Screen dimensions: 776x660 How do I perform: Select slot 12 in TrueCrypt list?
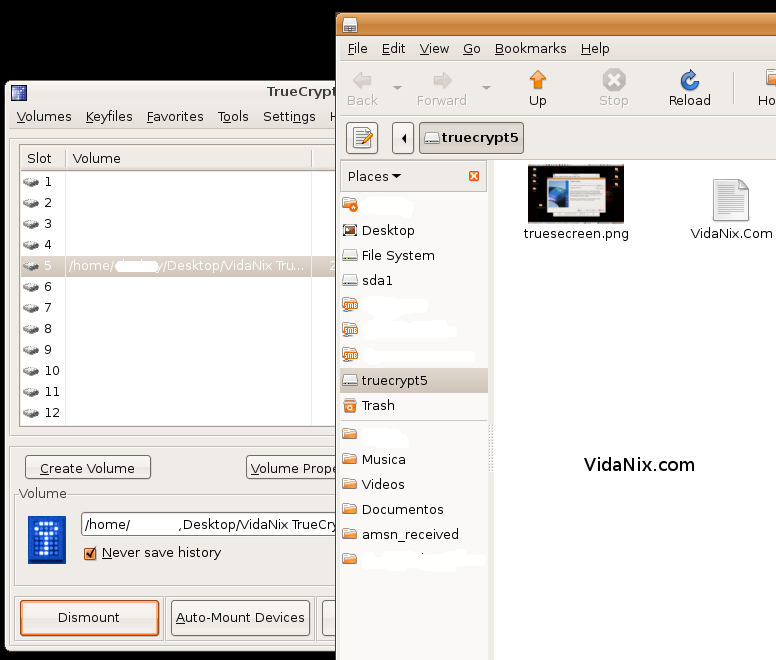click(x=178, y=413)
